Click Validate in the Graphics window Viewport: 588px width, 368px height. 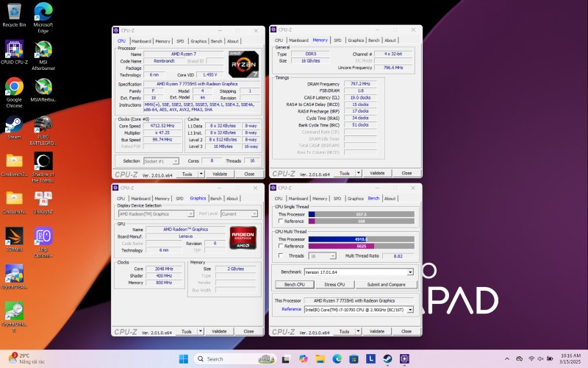click(x=219, y=331)
